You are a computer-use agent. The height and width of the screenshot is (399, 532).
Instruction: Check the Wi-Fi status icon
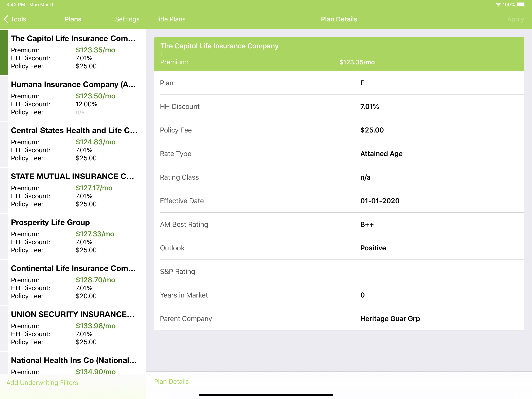(498, 4)
